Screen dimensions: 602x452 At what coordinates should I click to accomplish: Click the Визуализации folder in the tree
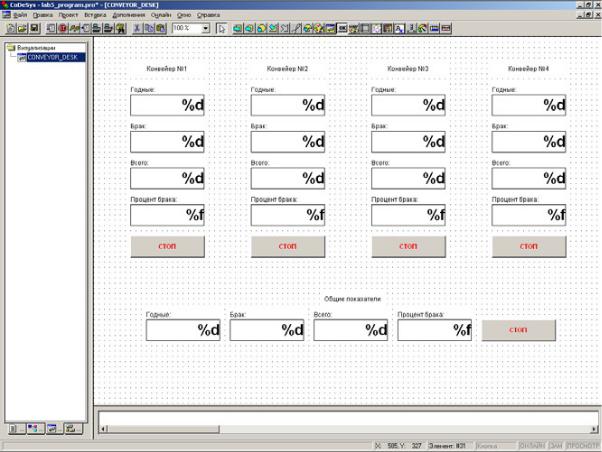pos(36,48)
